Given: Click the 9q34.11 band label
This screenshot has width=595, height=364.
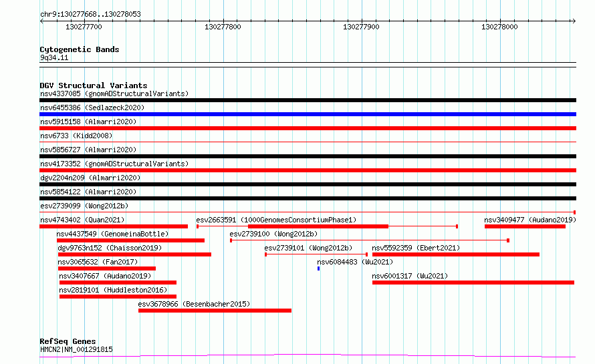Looking at the screenshot, I should click(x=54, y=57).
